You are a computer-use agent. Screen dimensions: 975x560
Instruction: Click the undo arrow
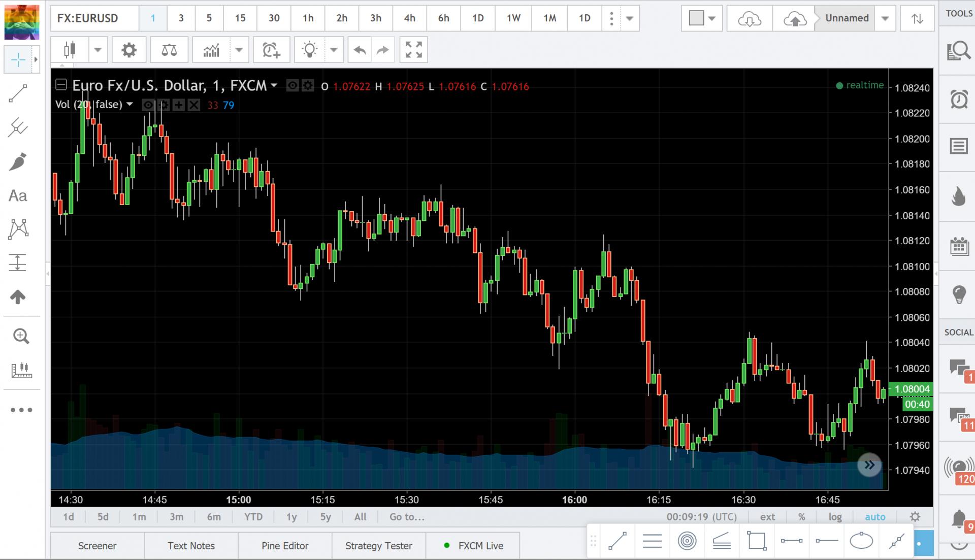[360, 50]
